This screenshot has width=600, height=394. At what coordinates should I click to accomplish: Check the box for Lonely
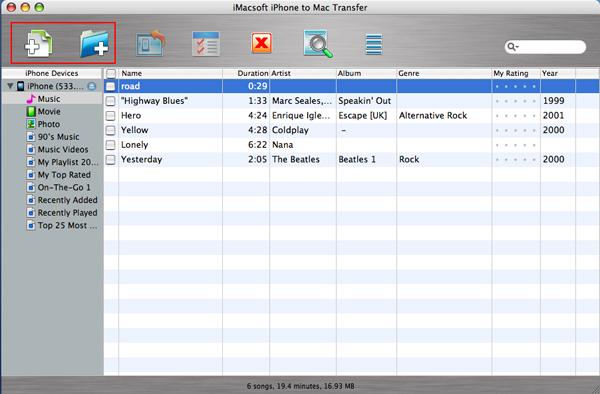110,145
